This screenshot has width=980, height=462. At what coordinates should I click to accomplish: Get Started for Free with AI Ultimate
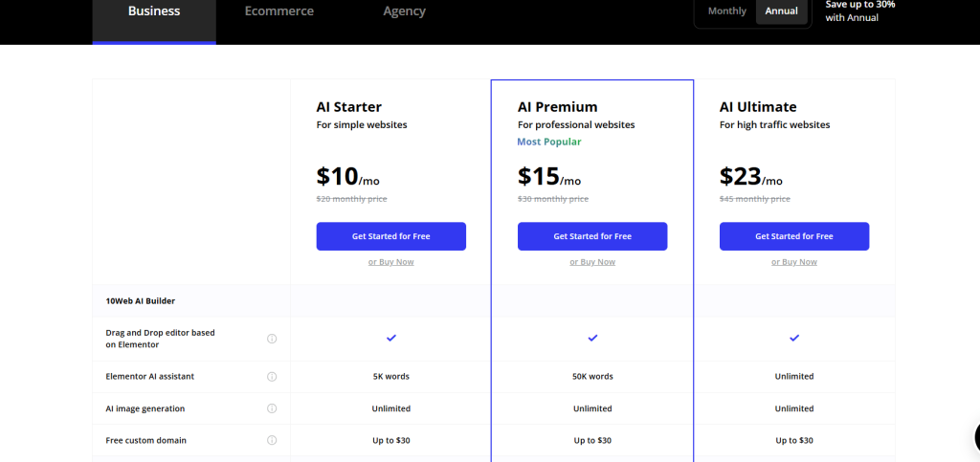[x=794, y=236]
